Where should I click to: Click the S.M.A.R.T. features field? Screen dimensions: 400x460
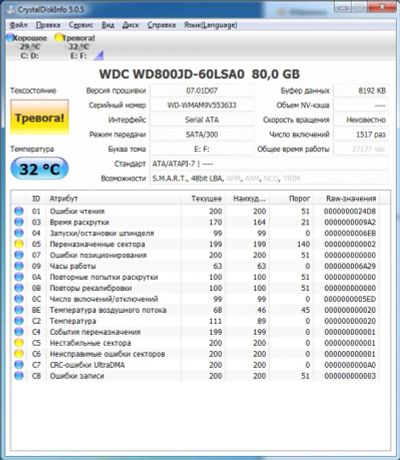[x=269, y=178]
